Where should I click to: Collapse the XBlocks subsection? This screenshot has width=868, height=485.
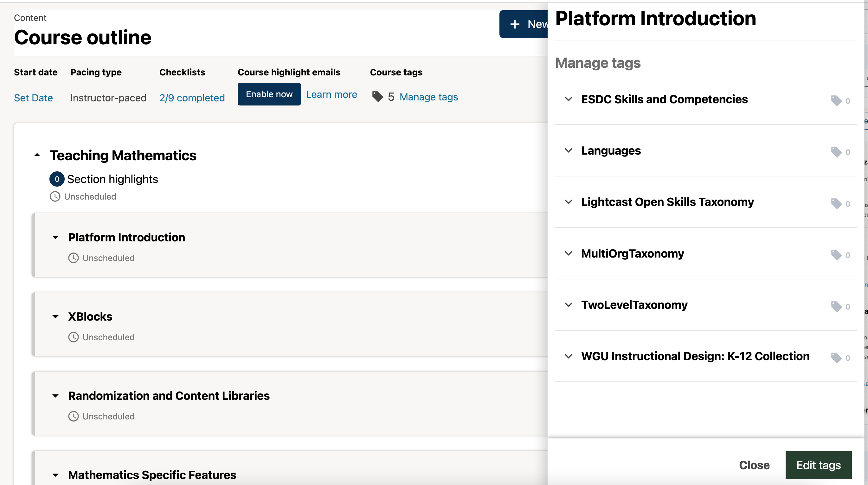point(55,317)
